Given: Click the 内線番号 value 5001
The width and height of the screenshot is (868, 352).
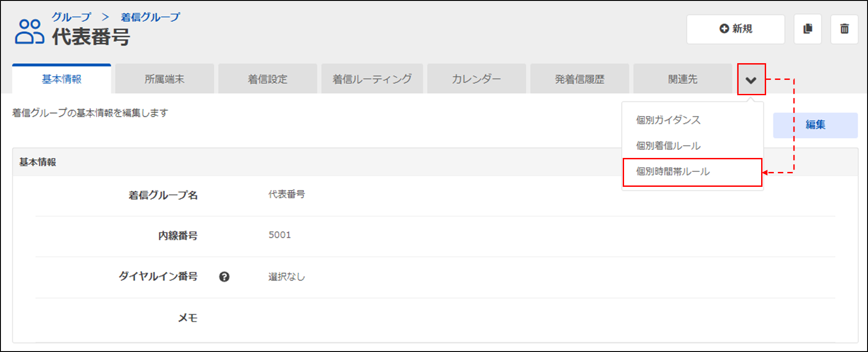Looking at the screenshot, I should tap(280, 235).
